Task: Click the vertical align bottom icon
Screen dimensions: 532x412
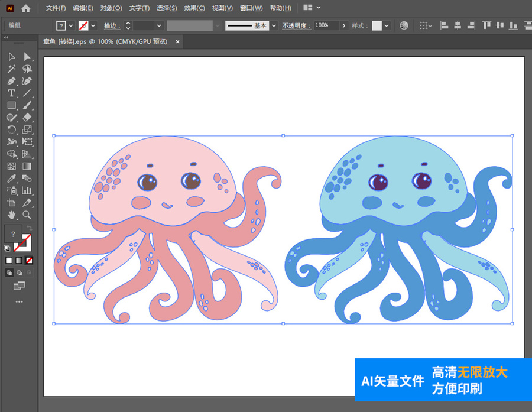Action: tap(513, 25)
